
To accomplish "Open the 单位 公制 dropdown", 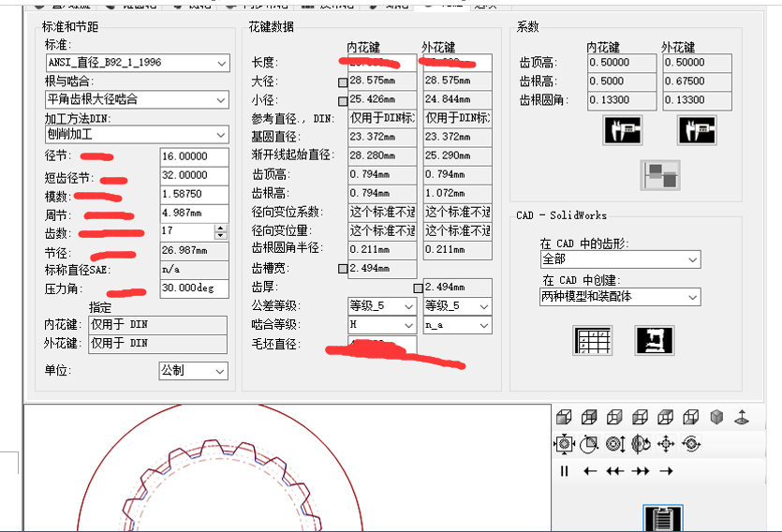I will 194,371.
